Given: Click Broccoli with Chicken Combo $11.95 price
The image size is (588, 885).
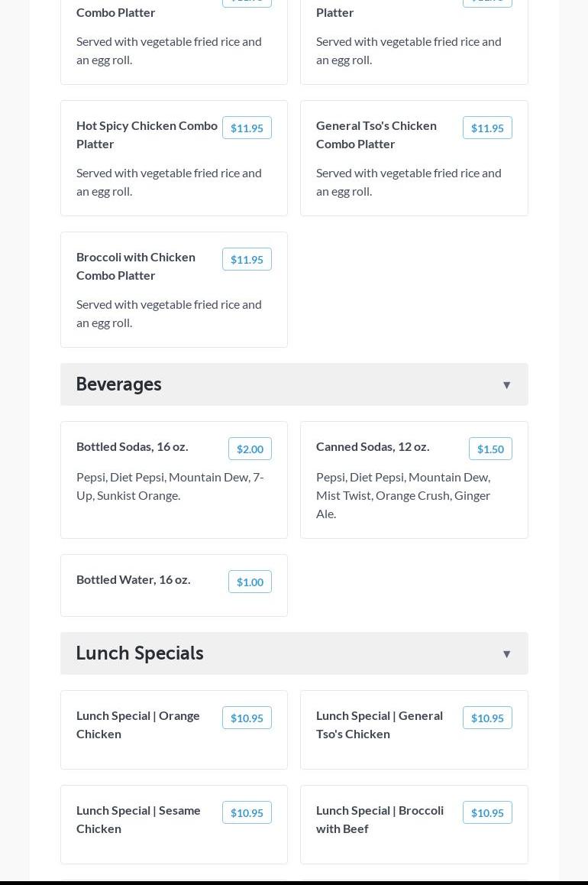Looking at the screenshot, I should 247,260.
